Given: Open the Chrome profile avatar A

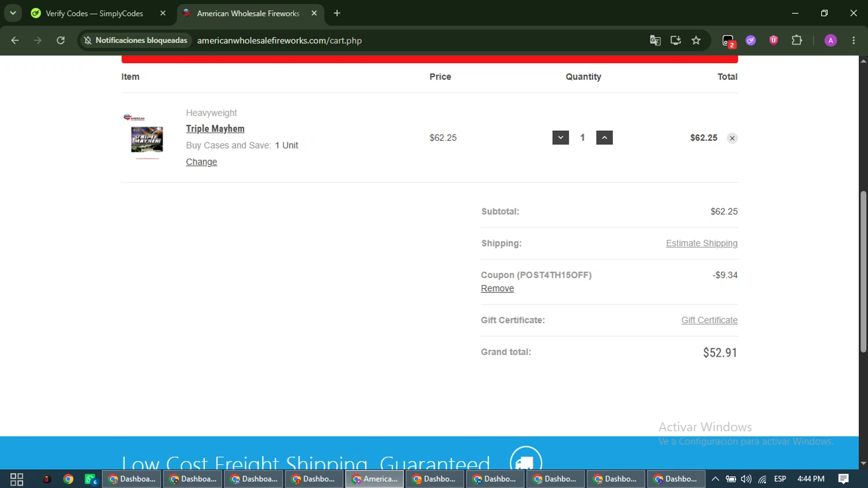Looking at the screenshot, I should pyautogui.click(x=830, y=41).
